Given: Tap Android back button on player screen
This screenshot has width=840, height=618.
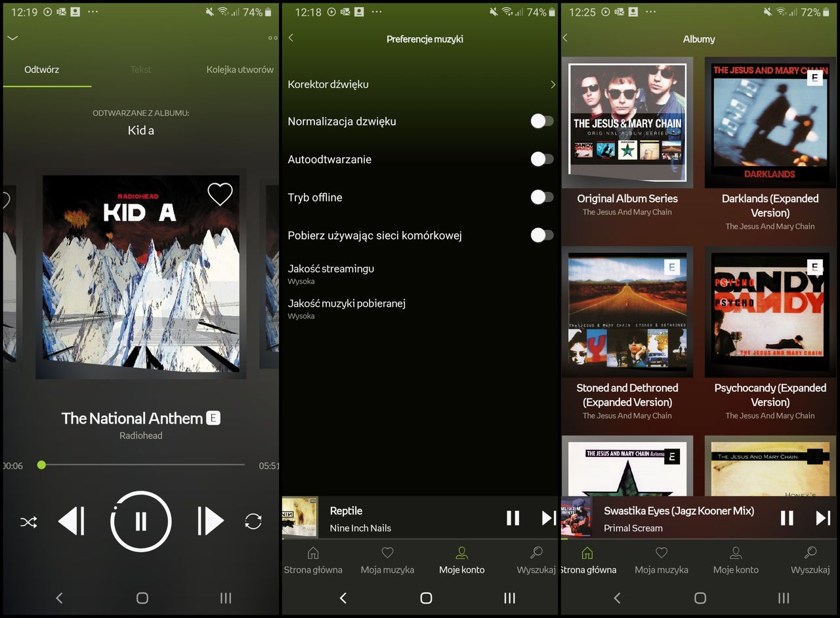Looking at the screenshot, I should pos(59,598).
